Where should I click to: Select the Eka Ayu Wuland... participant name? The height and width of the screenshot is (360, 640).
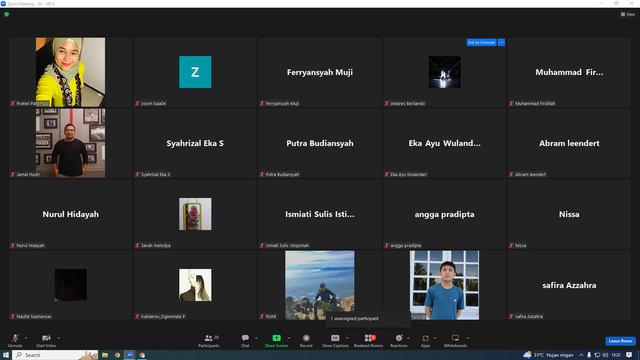point(444,143)
